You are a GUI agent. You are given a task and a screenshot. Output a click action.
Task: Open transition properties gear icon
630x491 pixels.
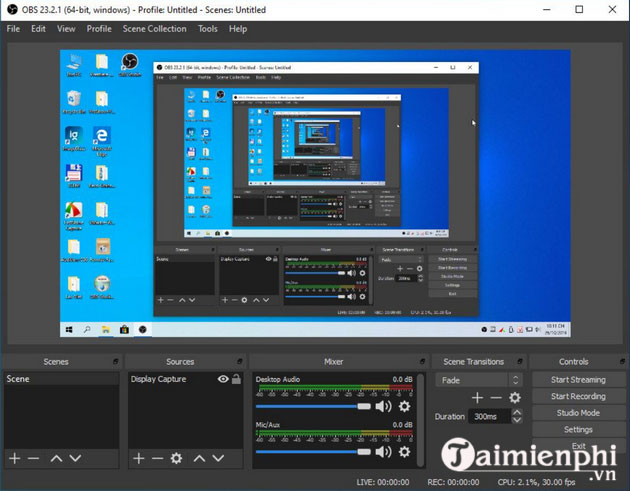click(x=515, y=398)
